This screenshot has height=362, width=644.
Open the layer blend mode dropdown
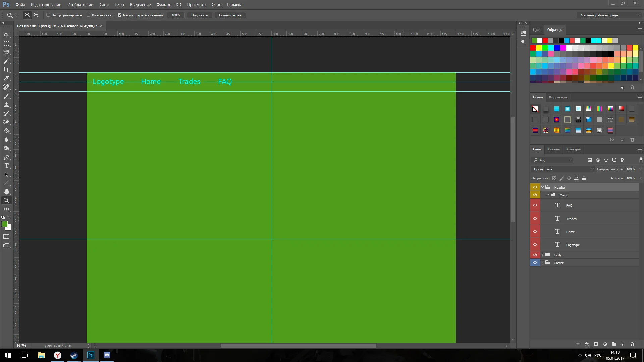click(562, 169)
